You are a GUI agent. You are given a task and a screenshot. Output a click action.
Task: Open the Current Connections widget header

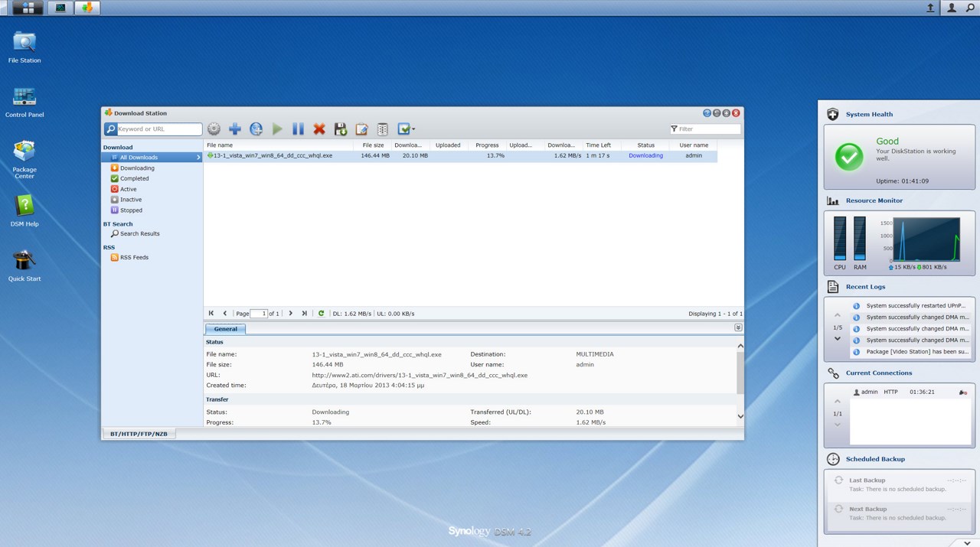879,373
